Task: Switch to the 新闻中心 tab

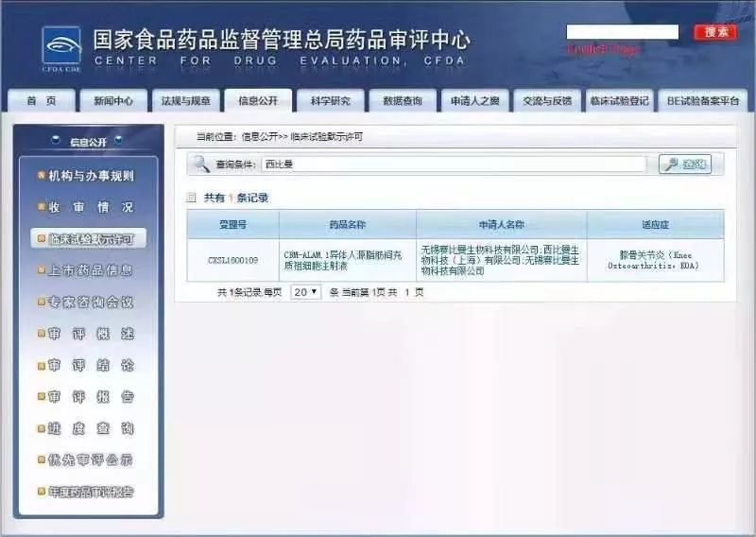Action: 107,101
